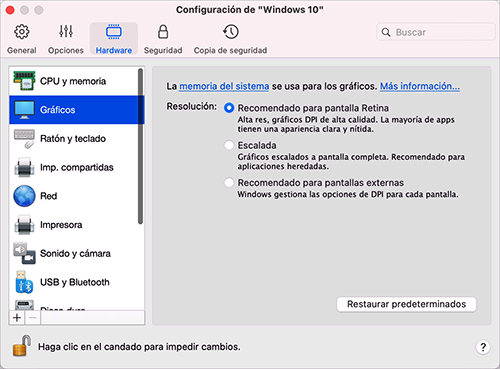Click the Imp. compartidas label
Image resolution: width=500 pixels, height=369 pixels.
click(x=77, y=167)
